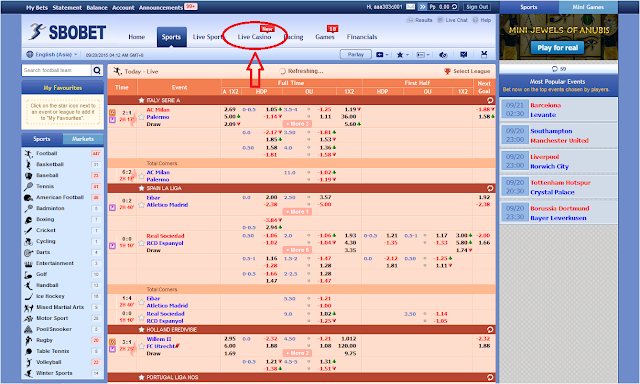Screen dimensions: 640x384
Task: Favourite the Willem II vs FC Utrecht match
Action: [x=141, y=346]
